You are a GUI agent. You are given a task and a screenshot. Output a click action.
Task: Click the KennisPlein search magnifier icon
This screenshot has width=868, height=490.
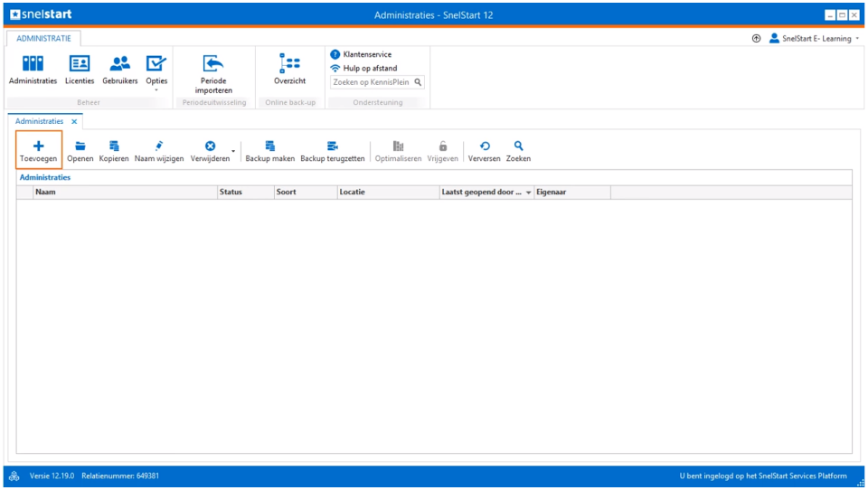(x=418, y=82)
